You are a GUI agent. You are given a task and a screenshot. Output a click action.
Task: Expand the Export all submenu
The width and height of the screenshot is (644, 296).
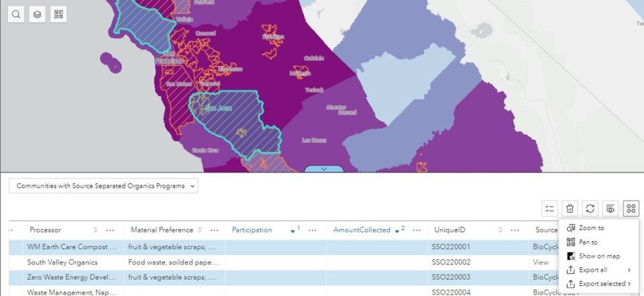598,270
